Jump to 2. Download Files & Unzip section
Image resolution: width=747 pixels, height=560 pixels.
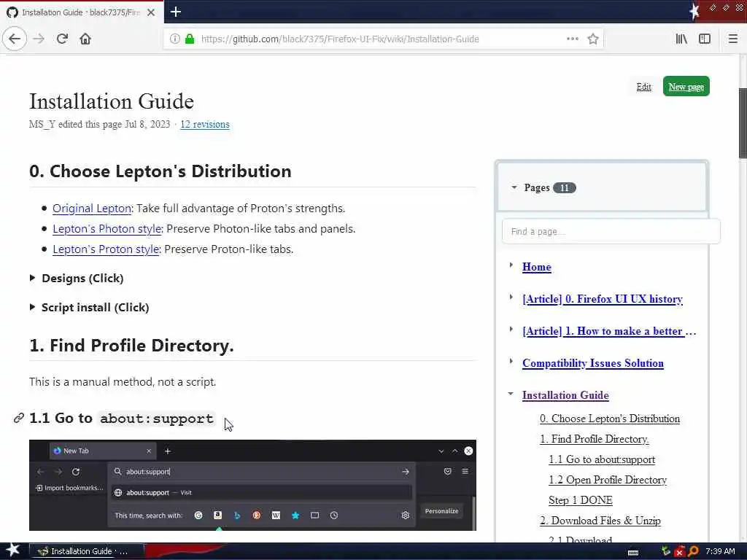coord(600,521)
